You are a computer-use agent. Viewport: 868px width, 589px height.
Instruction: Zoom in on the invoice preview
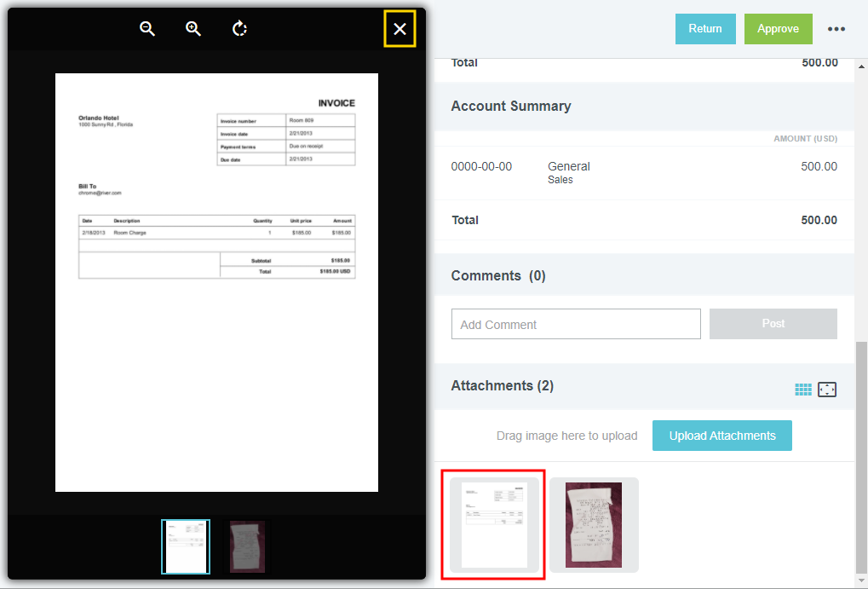[x=193, y=29]
